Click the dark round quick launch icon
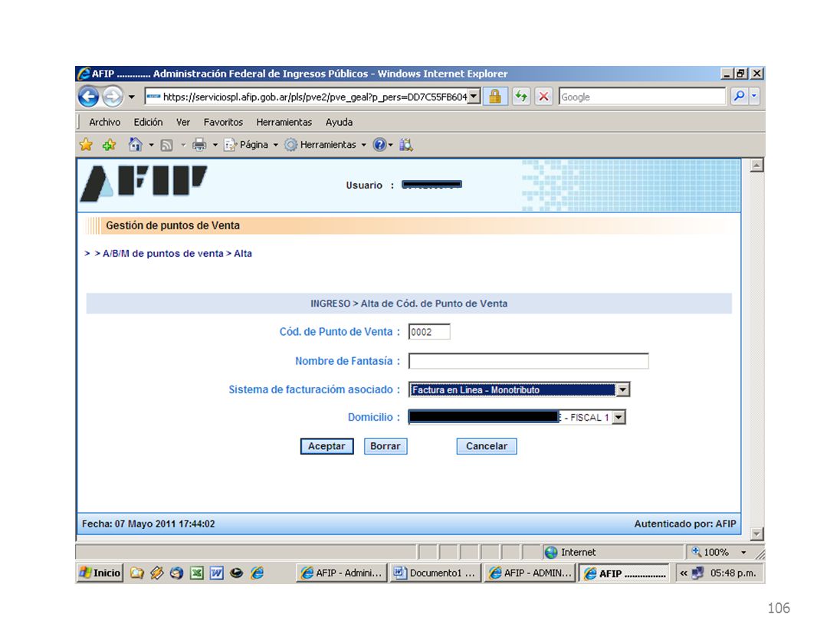The height and width of the screenshot is (637, 840). coord(236,573)
